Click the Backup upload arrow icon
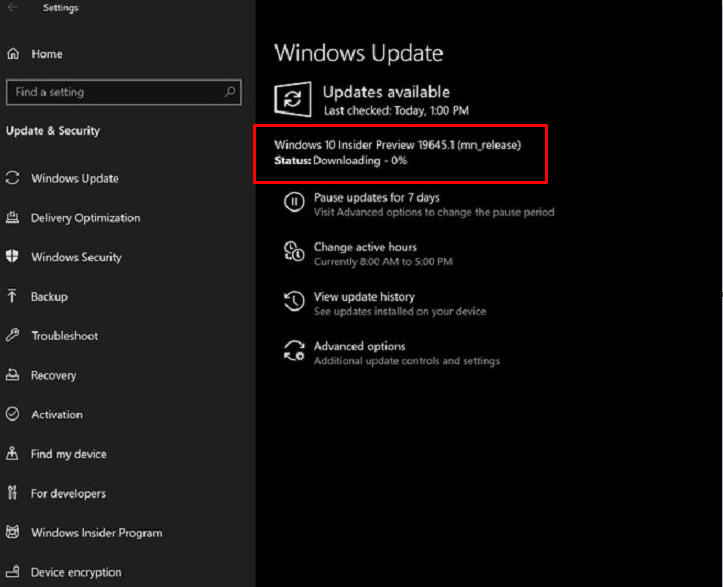This screenshot has height=587, width=723. point(12,296)
